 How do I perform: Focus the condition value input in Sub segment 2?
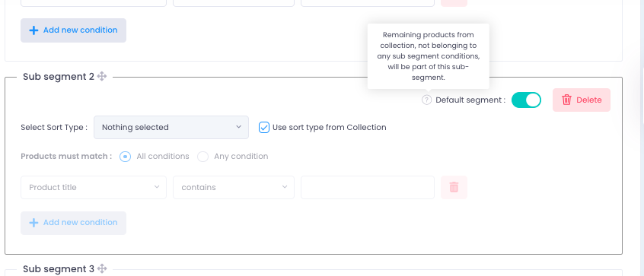(367, 187)
